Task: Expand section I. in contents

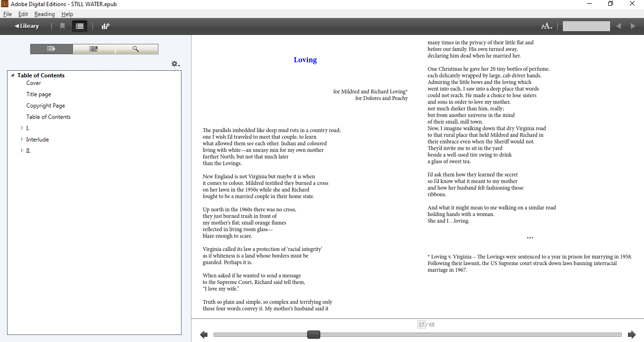Action: [22, 128]
